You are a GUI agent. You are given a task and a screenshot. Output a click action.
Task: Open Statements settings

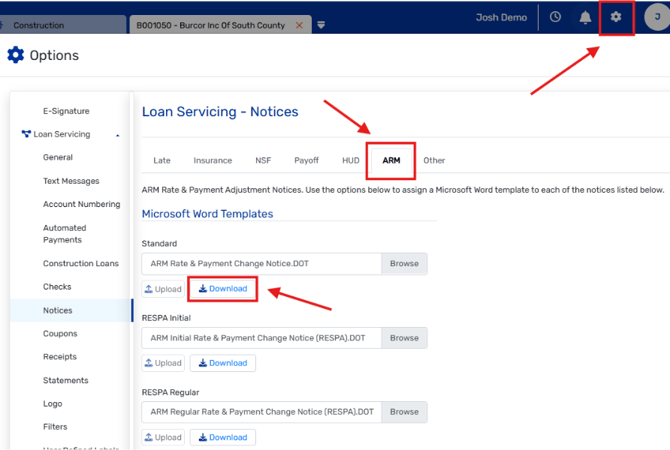coord(65,380)
